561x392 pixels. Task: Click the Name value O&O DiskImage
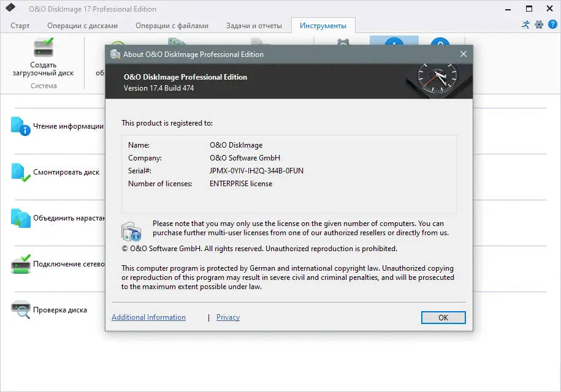(x=236, y=145)
